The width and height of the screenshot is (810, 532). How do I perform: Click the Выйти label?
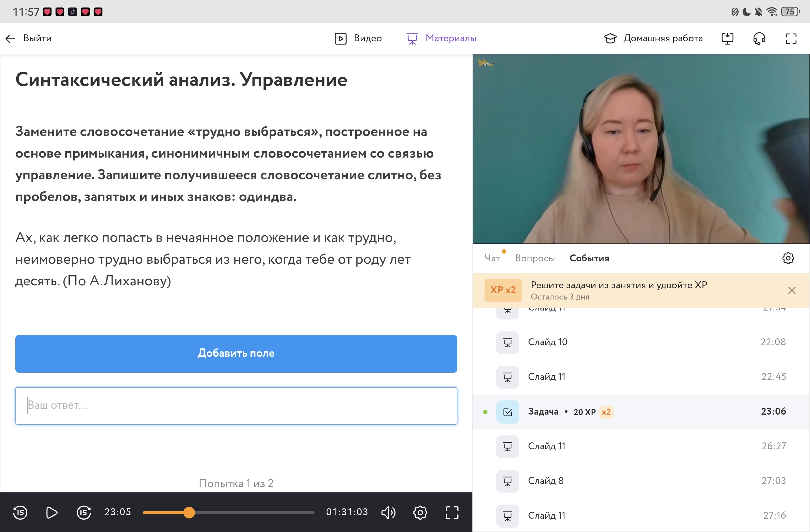[37, 38]
